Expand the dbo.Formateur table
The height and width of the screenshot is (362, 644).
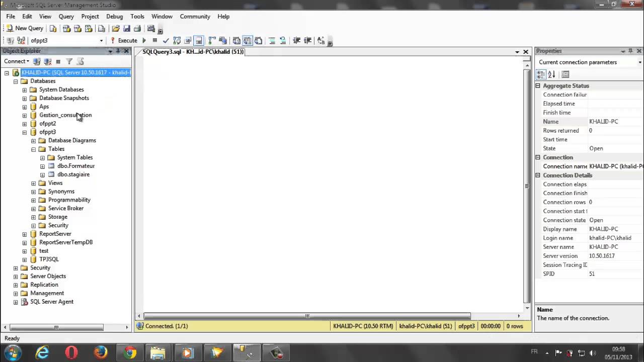click(43, 166)
